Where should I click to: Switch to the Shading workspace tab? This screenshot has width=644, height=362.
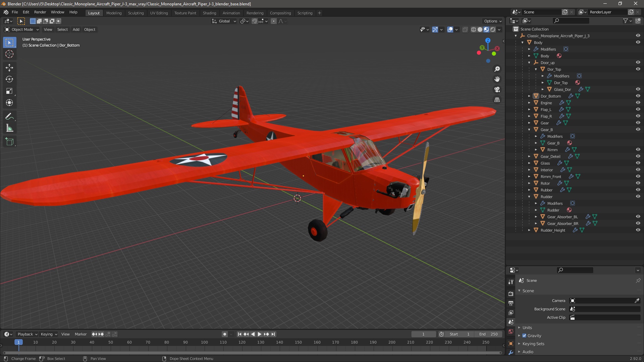[x=209, y=13]
